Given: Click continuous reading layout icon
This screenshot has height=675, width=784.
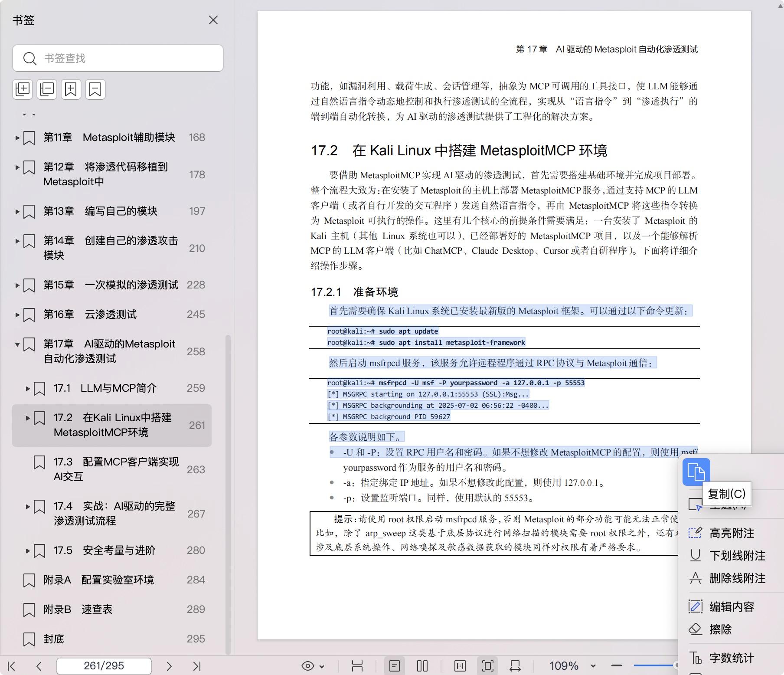Looking at the screenshot, I should pos(357,666).
